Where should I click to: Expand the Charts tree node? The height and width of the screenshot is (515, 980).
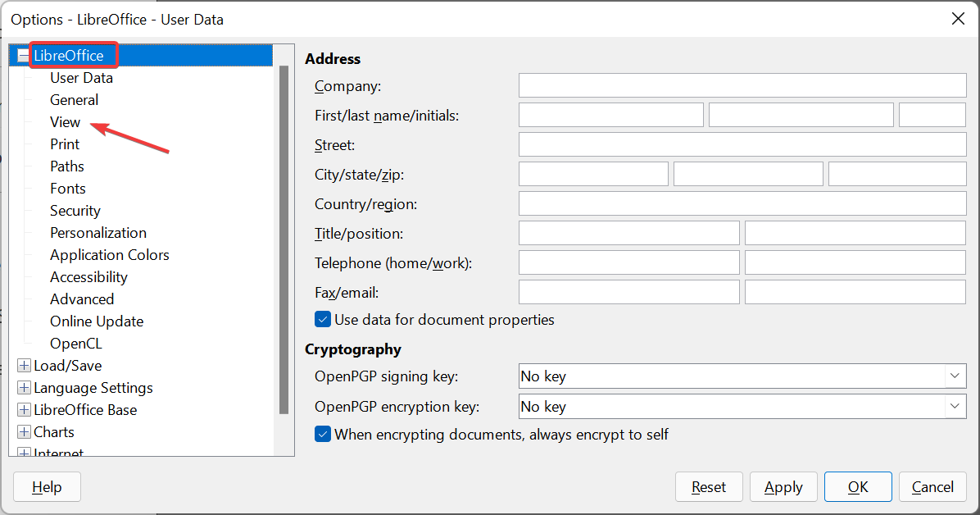tap(24, 432)
